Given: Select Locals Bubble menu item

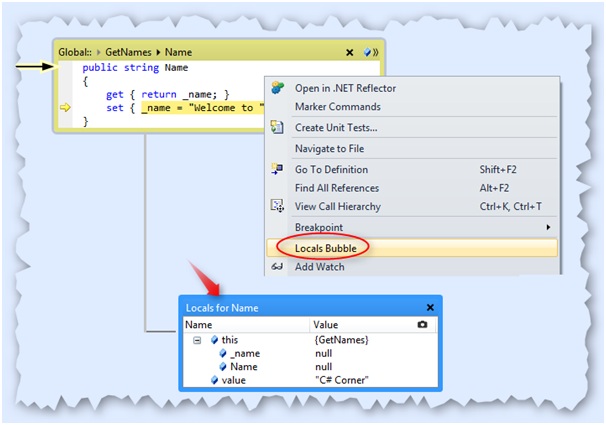Looking at the screenshot, I should (x=412, y=248).
